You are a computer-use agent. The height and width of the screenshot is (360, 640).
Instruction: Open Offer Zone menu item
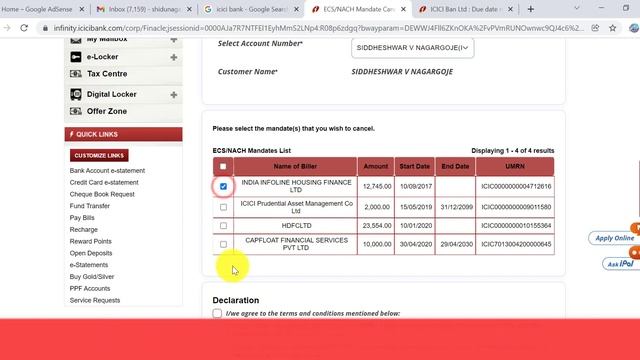(x=107, y=111)
